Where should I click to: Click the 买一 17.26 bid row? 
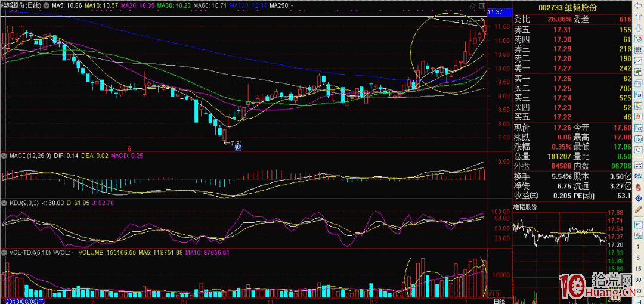coord(574,79)
